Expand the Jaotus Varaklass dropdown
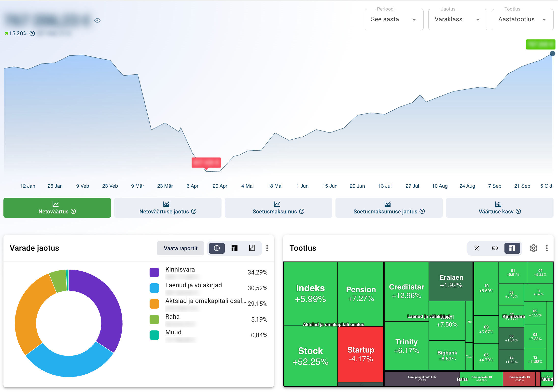The image size is (558, 392). [457, 20]
